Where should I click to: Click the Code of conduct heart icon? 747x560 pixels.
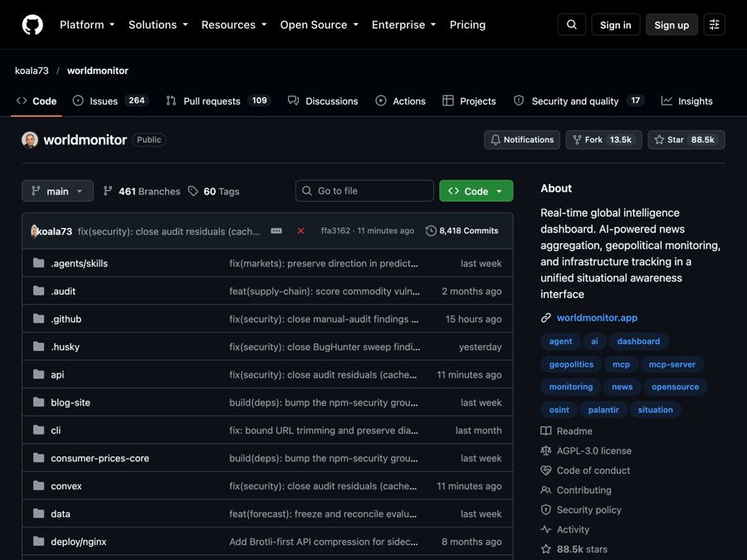click(546, 470)
